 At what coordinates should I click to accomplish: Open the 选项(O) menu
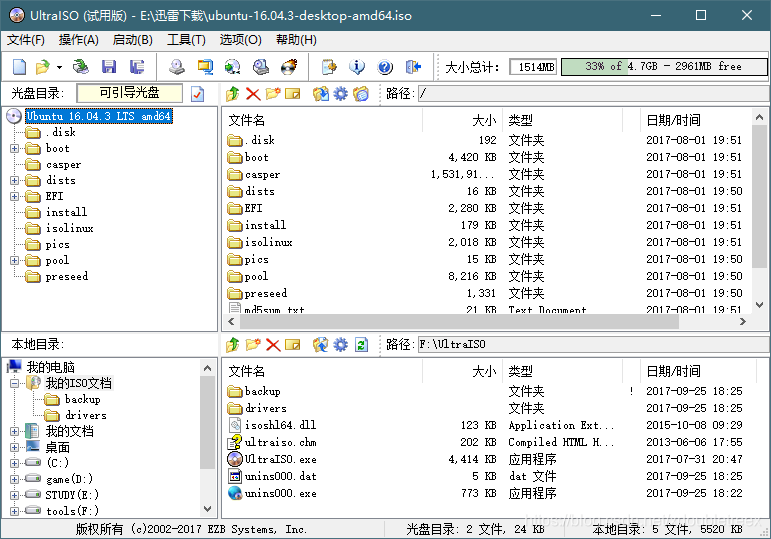pos(240,40)
